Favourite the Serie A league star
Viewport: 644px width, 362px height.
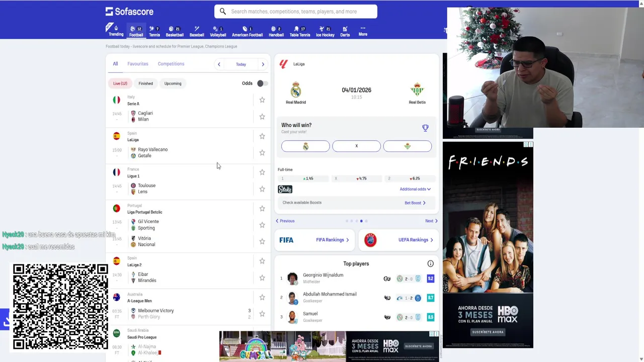[262, 100]
